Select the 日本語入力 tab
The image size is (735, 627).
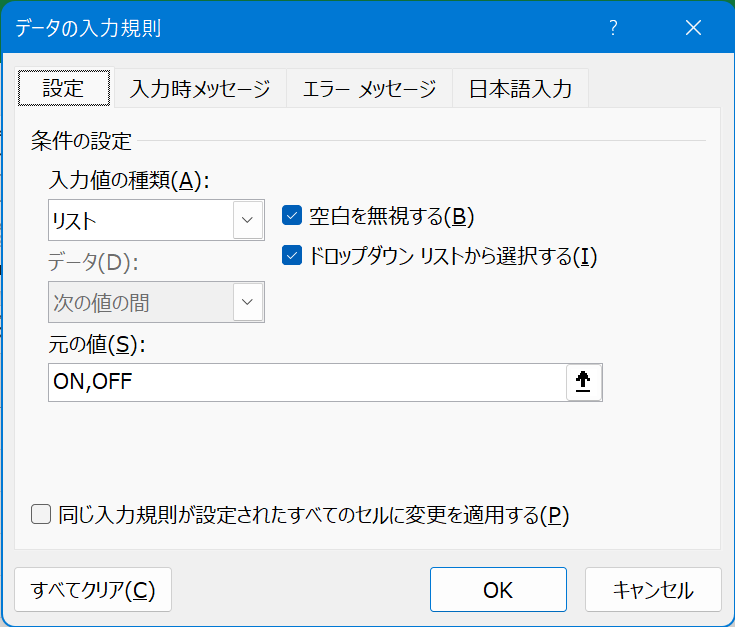520,89
